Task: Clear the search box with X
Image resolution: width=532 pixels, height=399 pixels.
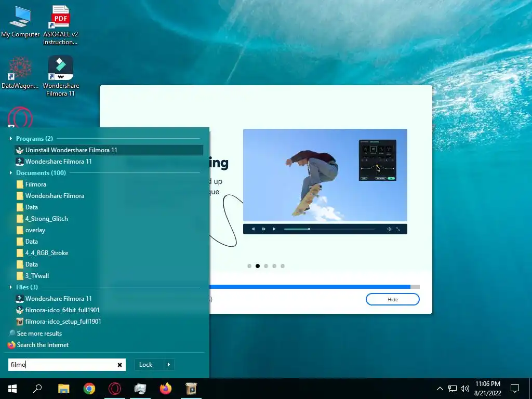Action: 120,365
